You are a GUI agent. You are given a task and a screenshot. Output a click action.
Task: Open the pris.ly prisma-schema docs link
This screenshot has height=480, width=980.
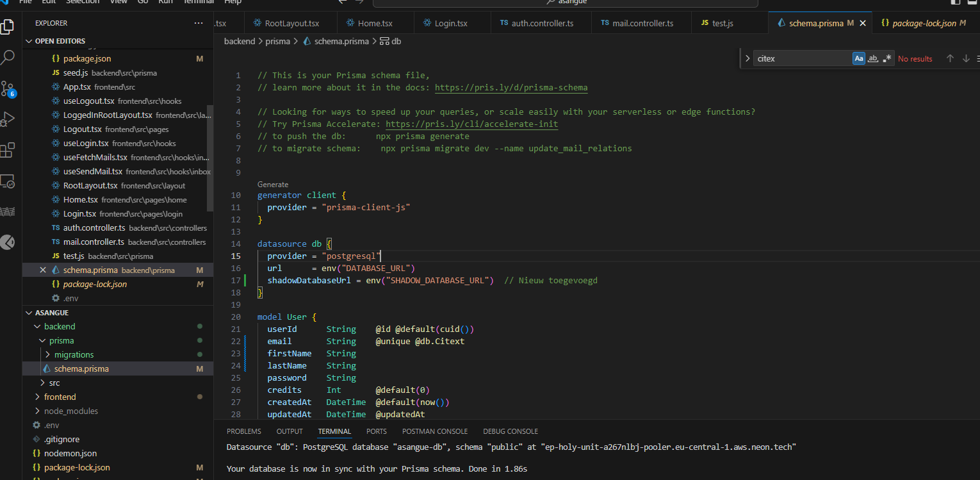(510, 87)
